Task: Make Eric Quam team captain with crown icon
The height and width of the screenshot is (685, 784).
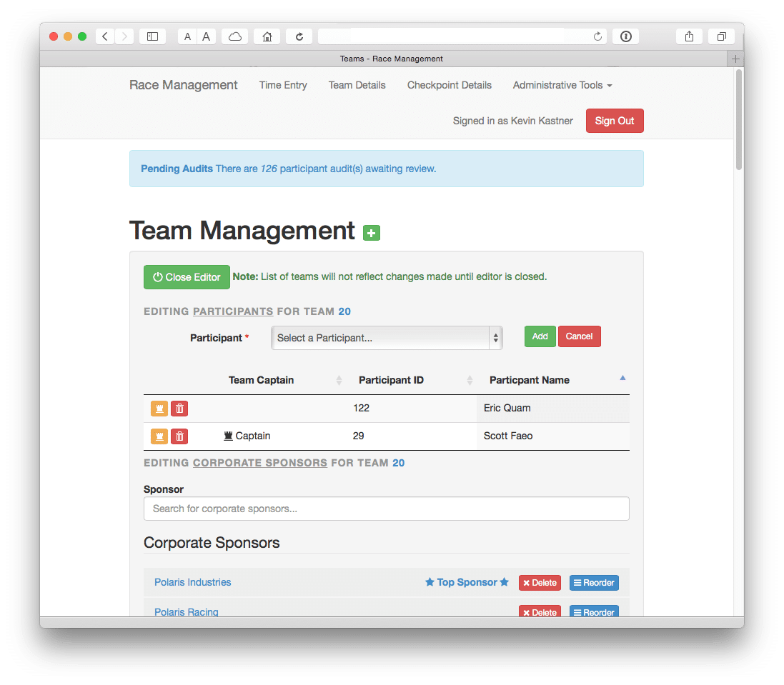Action: (159, 409)
